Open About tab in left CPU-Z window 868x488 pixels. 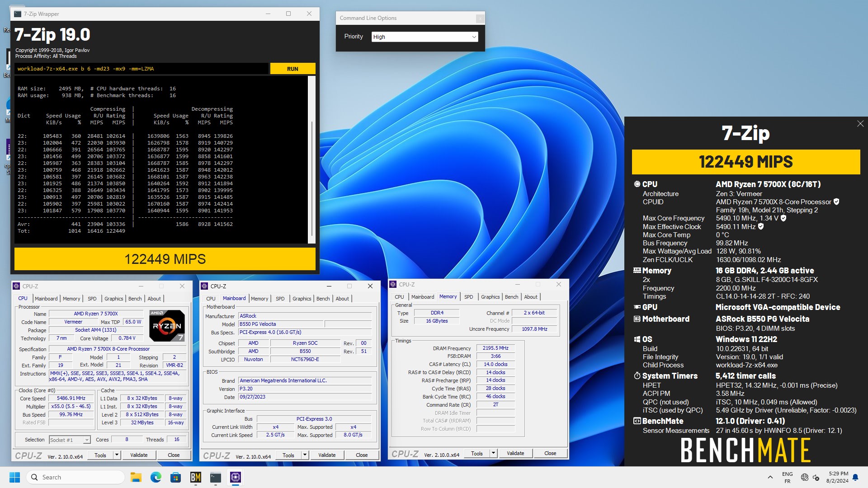[154, 299]
